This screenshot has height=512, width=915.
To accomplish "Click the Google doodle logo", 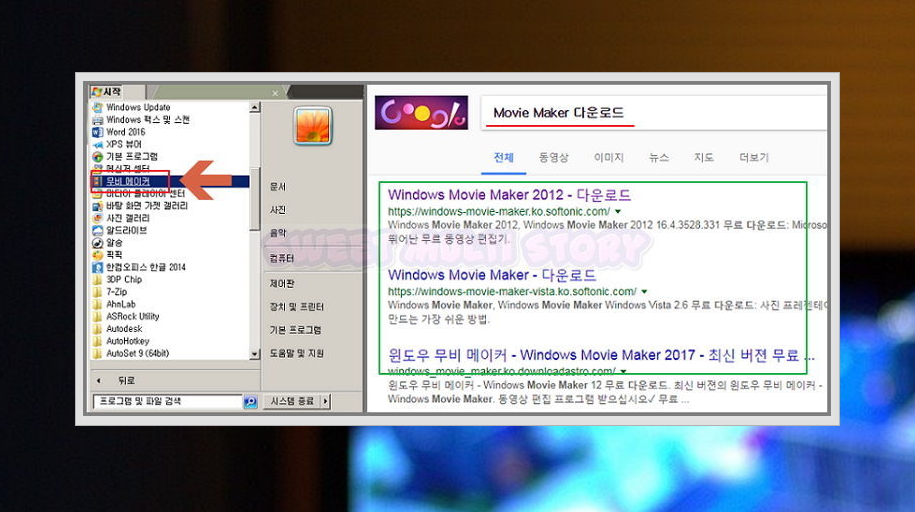I will tap(421, 113).
